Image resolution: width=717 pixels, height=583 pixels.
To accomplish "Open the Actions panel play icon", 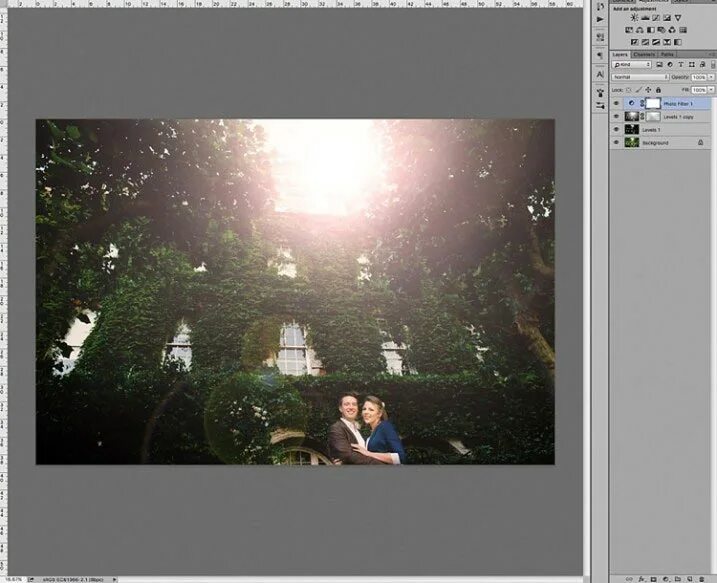I will pos(600,19).
